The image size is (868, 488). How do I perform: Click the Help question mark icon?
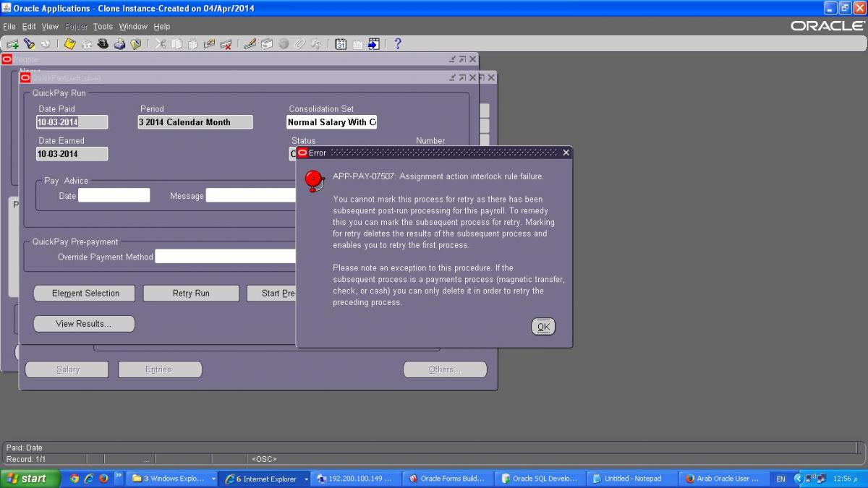(397, 44)
